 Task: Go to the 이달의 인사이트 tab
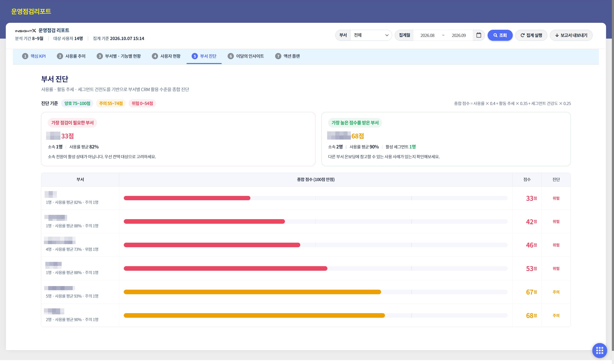(x=246, y=56)
